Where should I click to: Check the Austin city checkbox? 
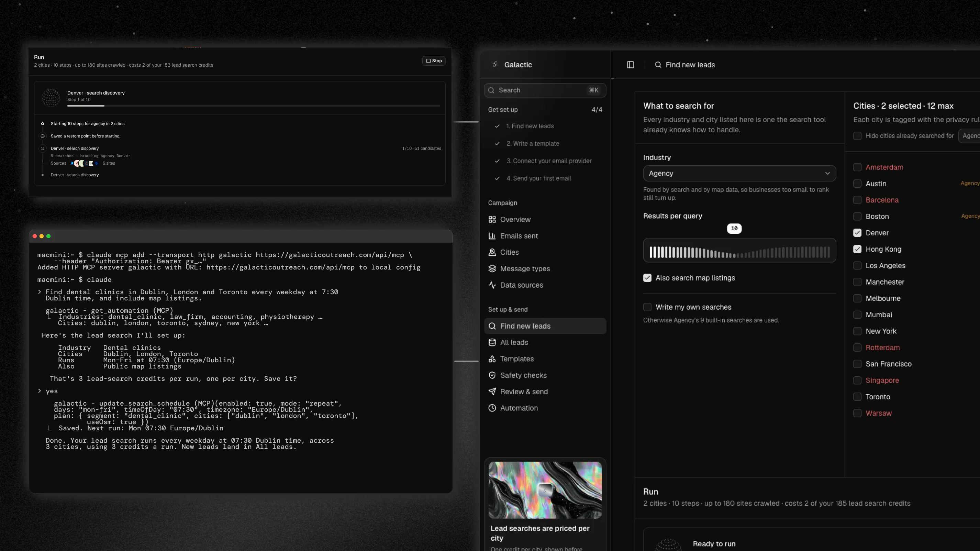point(857,184)
